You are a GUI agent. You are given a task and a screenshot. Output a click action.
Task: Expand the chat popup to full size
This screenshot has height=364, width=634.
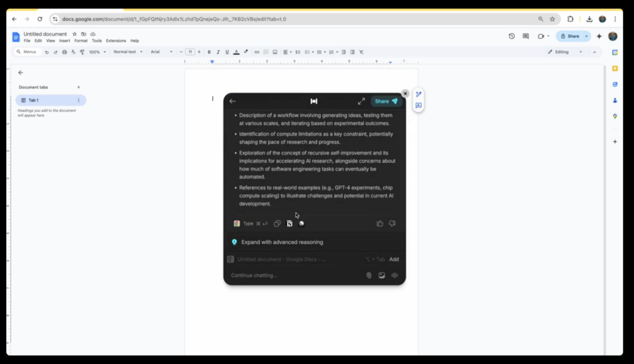click(361, 102)
